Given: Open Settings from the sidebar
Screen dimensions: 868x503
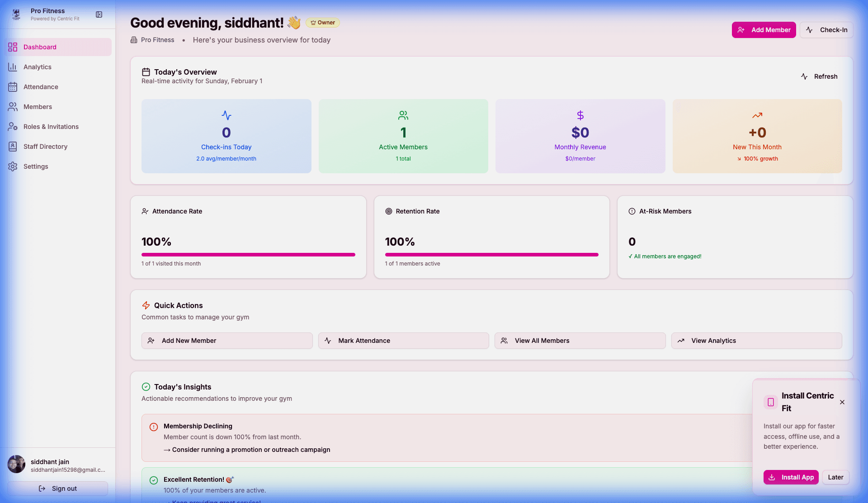Looking at the screenshot, I should pos(36,166).
